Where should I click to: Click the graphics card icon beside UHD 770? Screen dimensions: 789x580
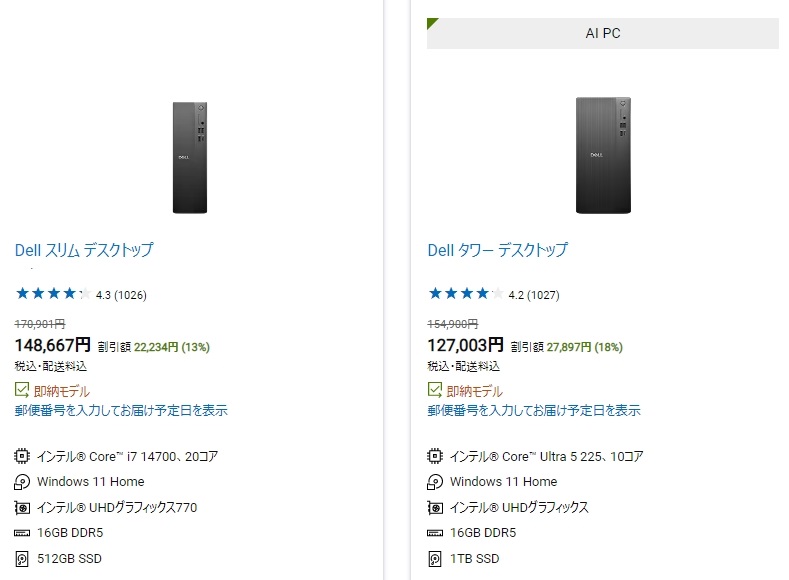pos(22,508)
